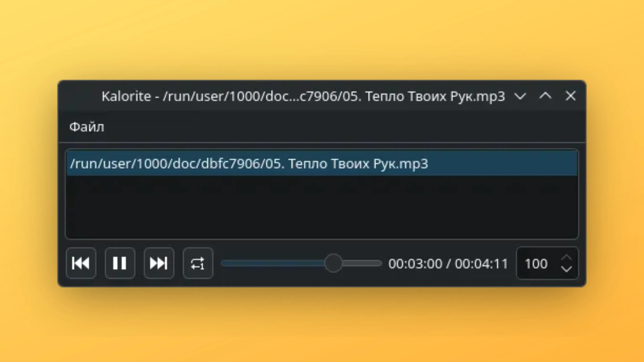The image size is (644, 362).
Task: Seek back via played blue bar portion
Action: tap(273, 263)
